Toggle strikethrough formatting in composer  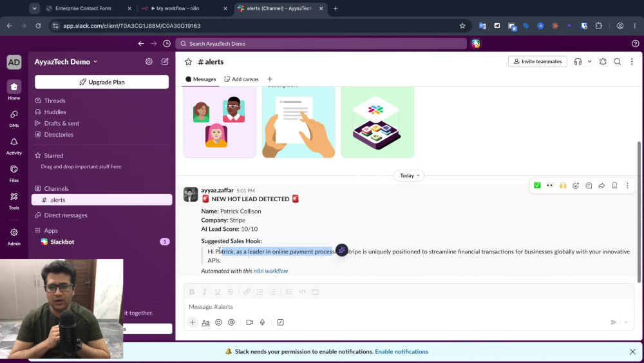231,292
